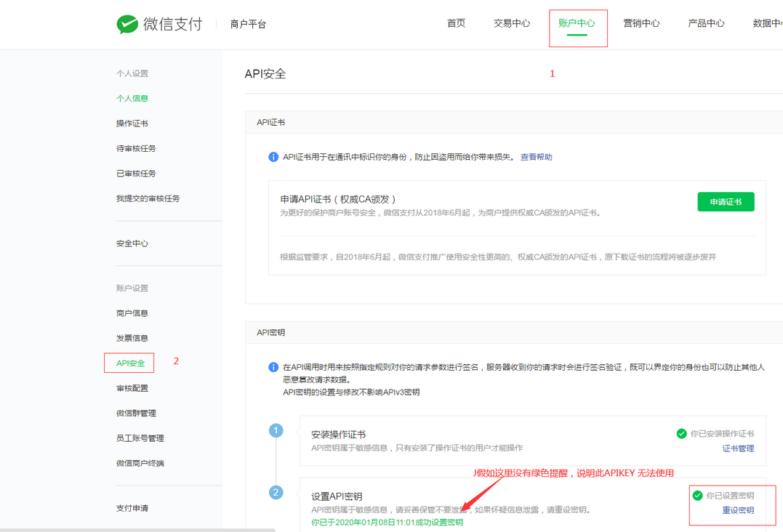Select the 账户中心 tab
This screenshot has height=532, width=783.
[577, 23]
